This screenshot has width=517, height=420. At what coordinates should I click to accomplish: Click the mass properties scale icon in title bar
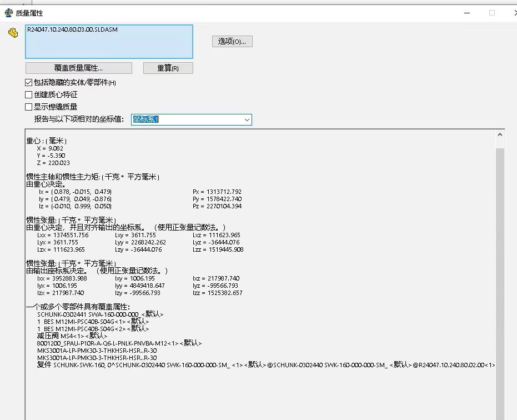(x=8, y=13)
